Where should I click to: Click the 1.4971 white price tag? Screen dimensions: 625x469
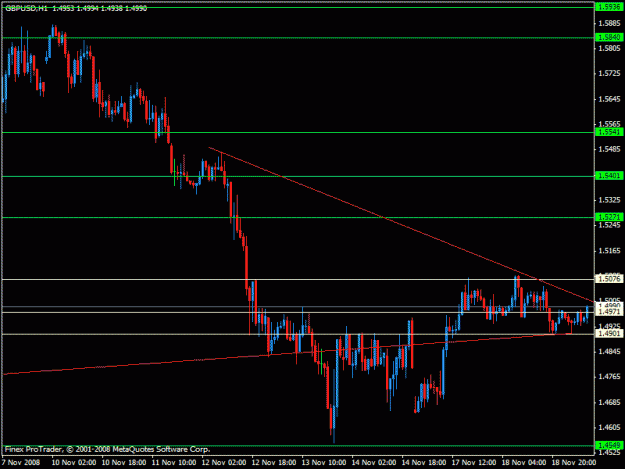(609, 312)
